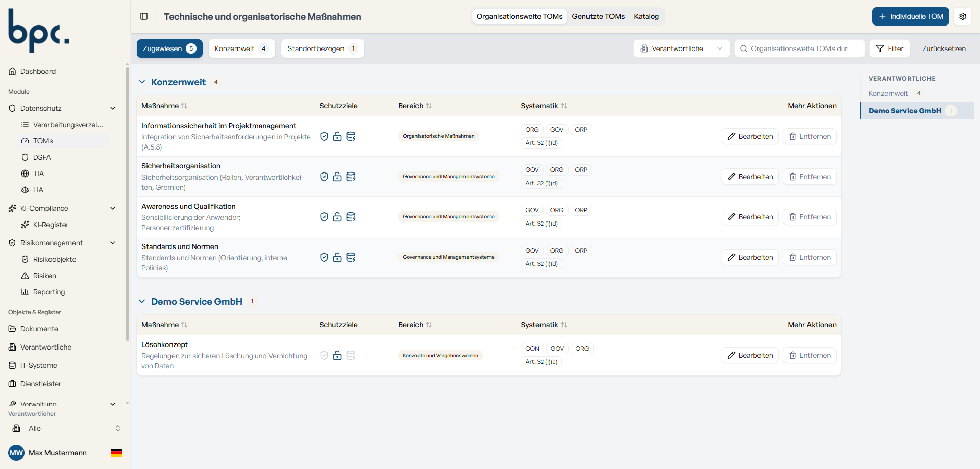This screenshot has height=469, width=980.
Task: Switch to Genutzte TOMs tab
Action: [598, 16]
